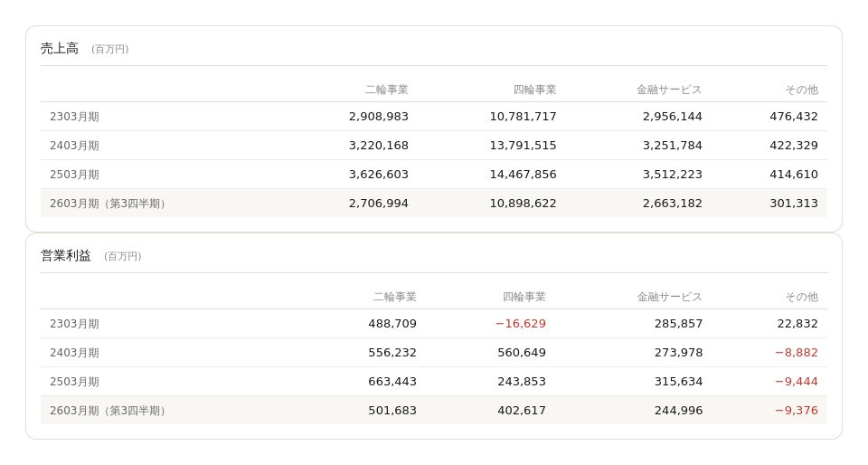Click 二輪事業 column header in 営業利益 table
Viewport: 868px width, 465px height.
(394, 297)
